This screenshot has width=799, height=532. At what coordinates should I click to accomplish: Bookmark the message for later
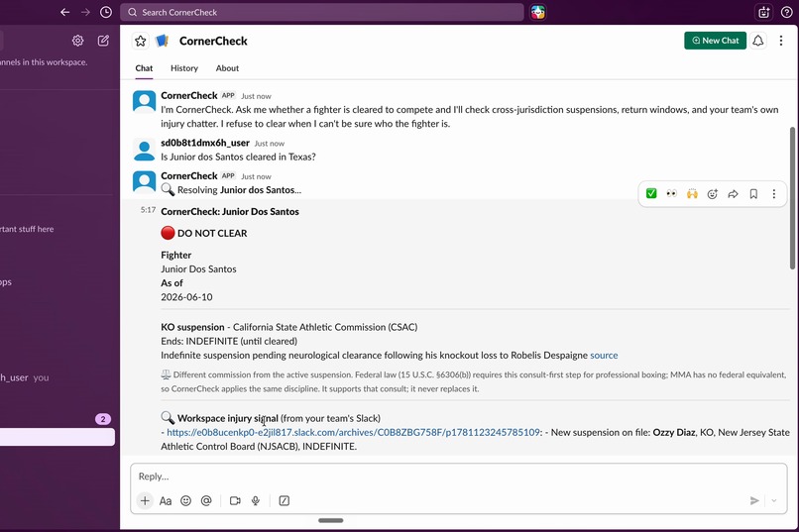tap(753, 193)
